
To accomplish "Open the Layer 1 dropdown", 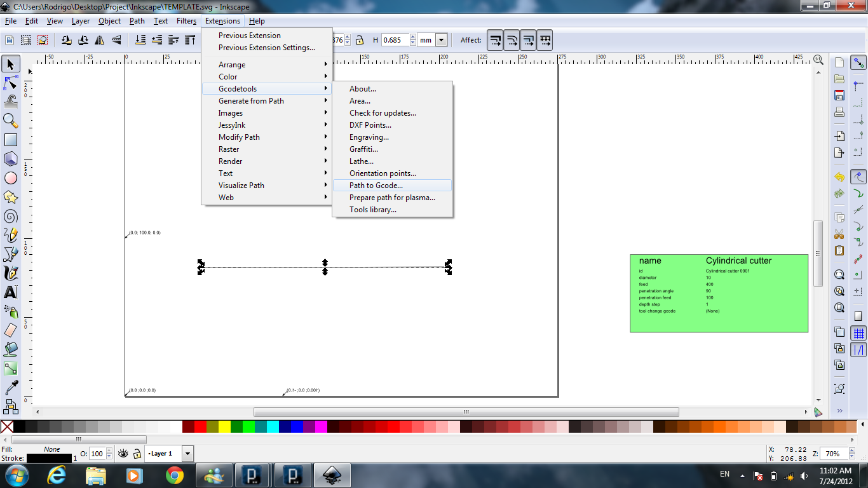I will (x=187, y=454).
